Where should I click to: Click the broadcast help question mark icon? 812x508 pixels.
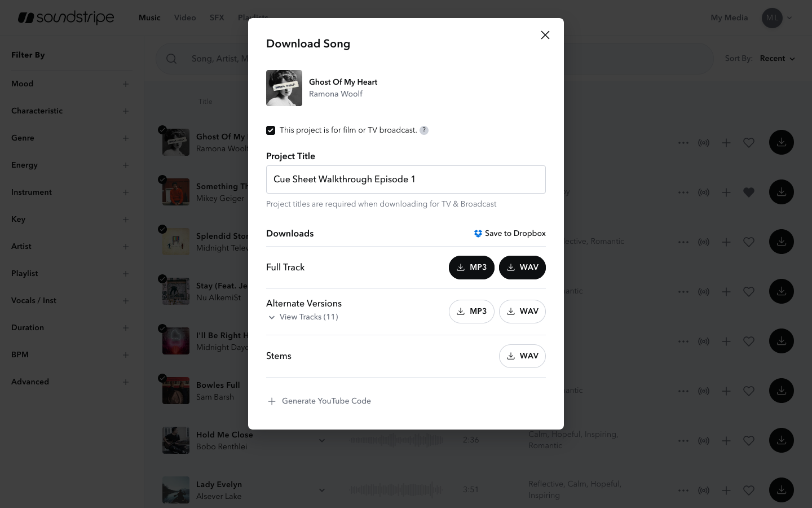(x=424, y=130)
